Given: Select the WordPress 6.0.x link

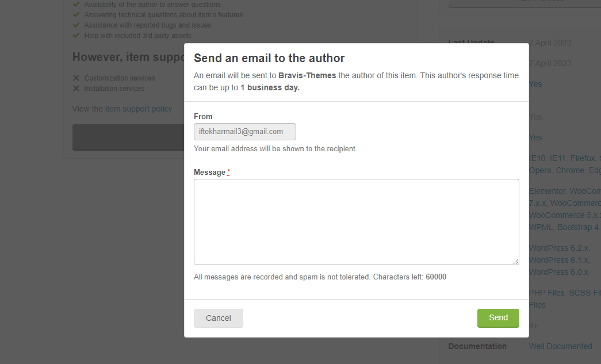Looking at the screenshot, I should [x=559, y=272].
